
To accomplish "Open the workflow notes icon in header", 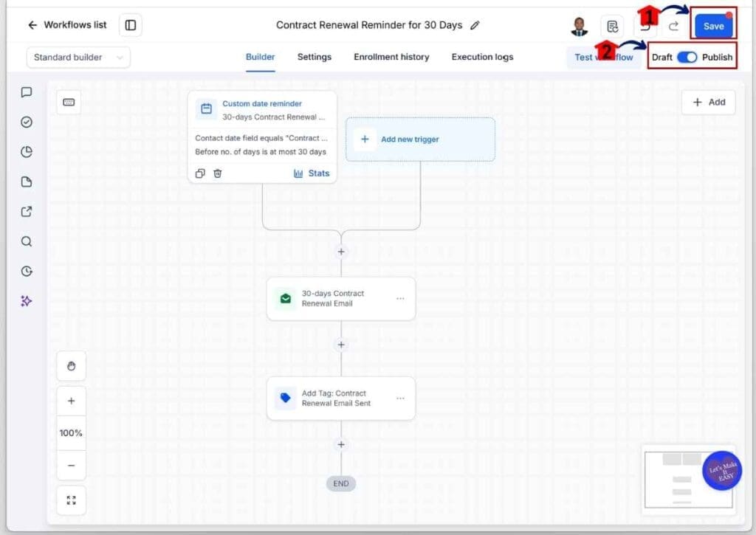I will [x=612, y=27].
